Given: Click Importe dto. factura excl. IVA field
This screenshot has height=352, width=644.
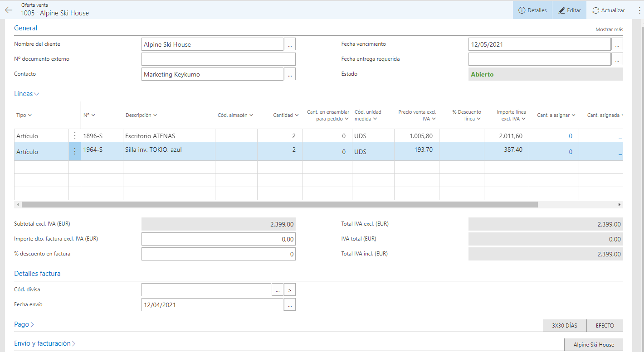Looking at the screenshot, I should [x=219, y=239].
